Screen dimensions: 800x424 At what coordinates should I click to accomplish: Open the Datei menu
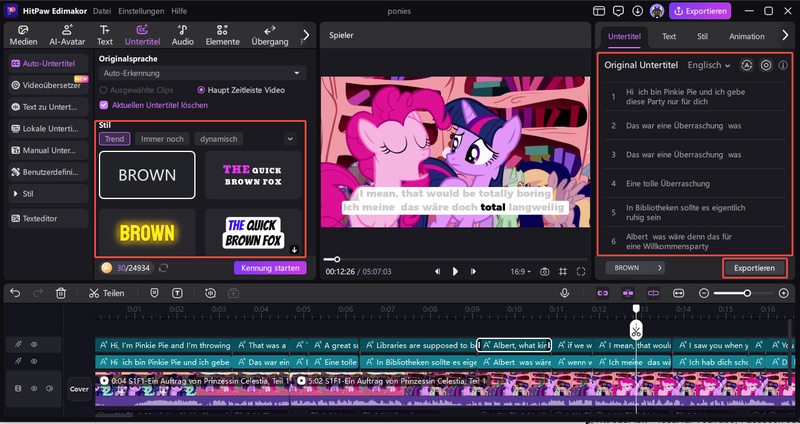pyautogui.click(x=102, y=11)
